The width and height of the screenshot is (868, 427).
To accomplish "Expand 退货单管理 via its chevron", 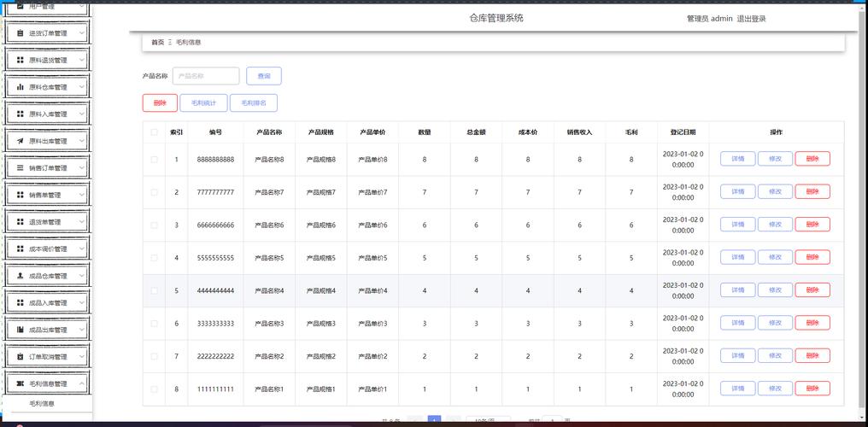I will [82, 222].
